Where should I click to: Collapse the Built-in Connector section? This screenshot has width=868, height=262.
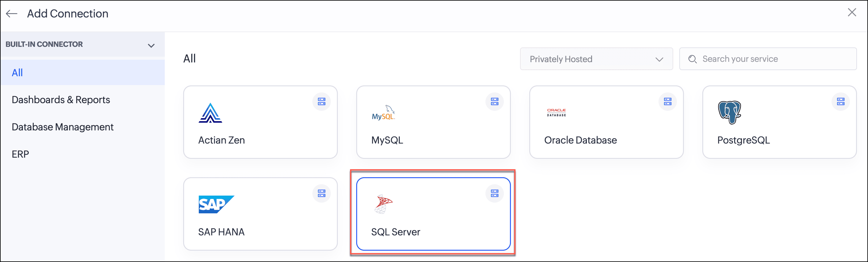tap(151, 46)
